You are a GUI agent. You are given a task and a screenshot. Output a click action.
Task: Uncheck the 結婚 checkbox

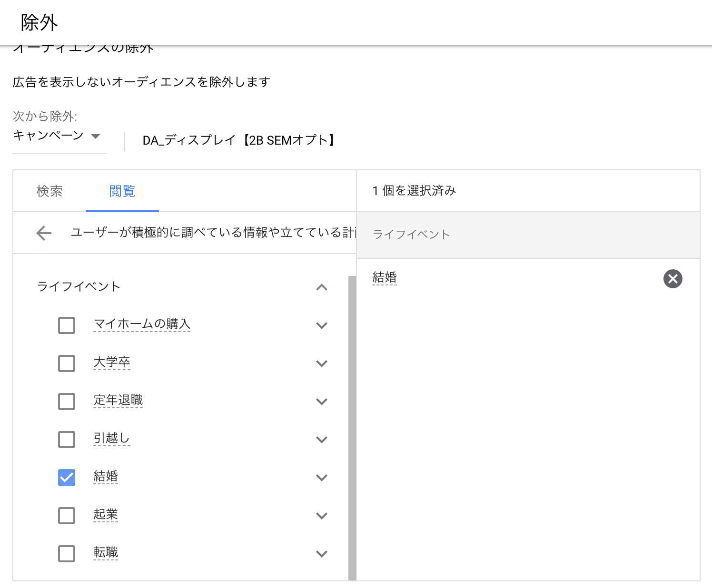click(x=67, y=478)
